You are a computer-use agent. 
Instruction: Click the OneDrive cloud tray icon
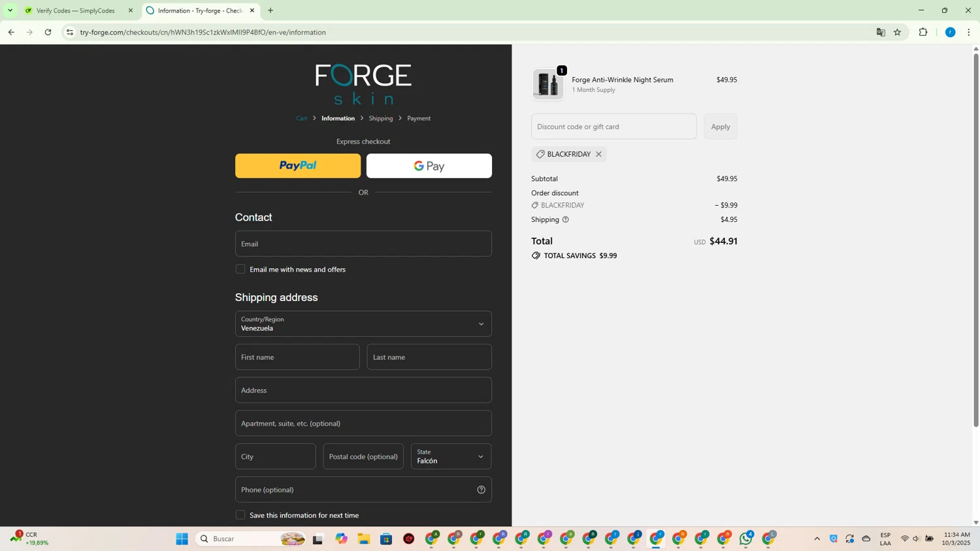tap(866, 539)
